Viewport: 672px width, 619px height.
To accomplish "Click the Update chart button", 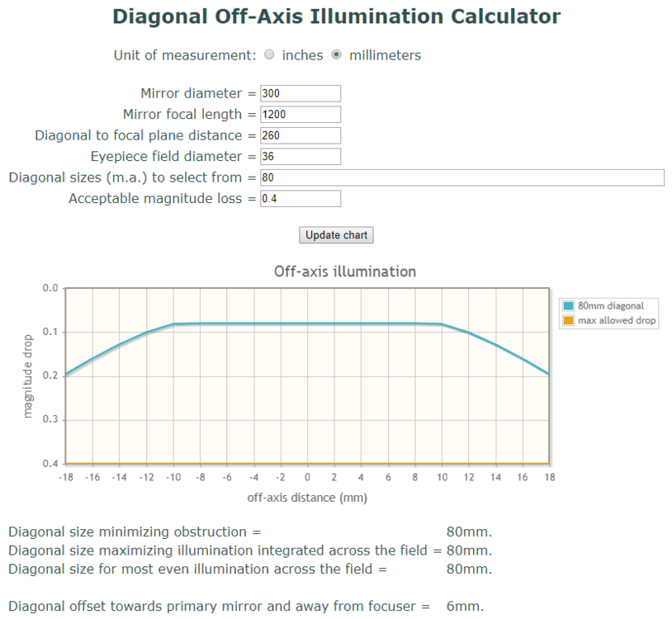I will (x=335, y=234).
